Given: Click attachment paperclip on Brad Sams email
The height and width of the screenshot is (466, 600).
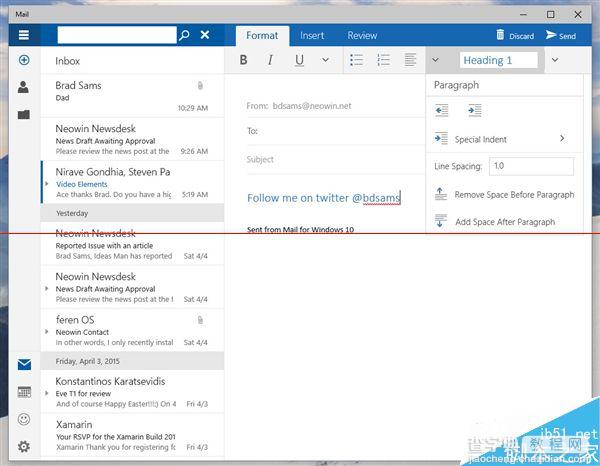Looking at the screenshot, I should [200, 85].
